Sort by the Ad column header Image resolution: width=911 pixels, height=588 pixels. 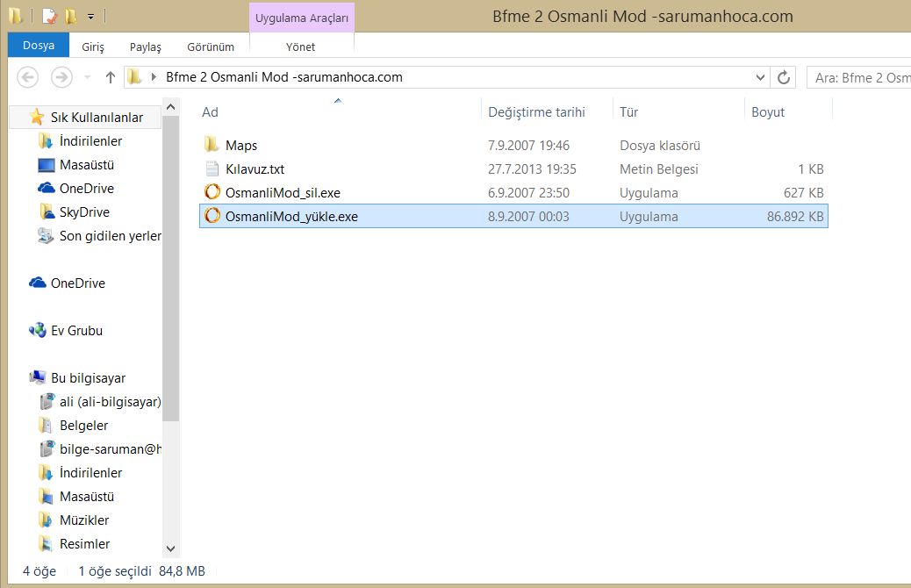coord(211,112)
